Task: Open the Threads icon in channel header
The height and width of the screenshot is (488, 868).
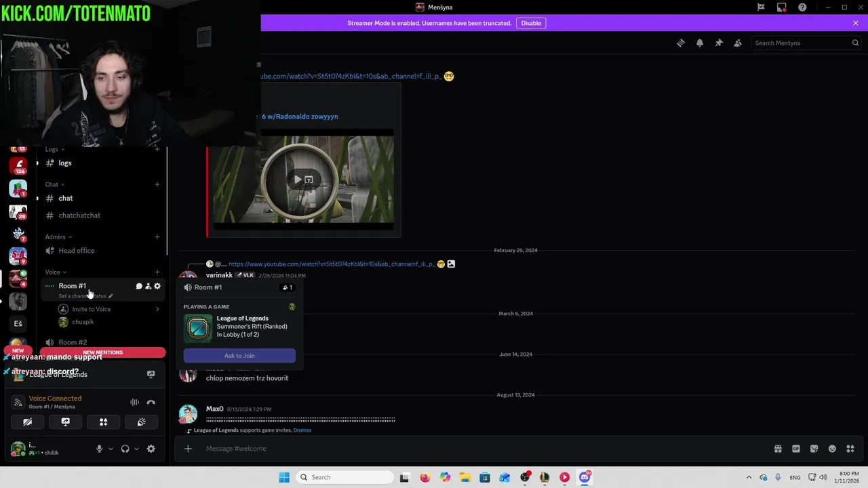Action: (x=681, y=43)
